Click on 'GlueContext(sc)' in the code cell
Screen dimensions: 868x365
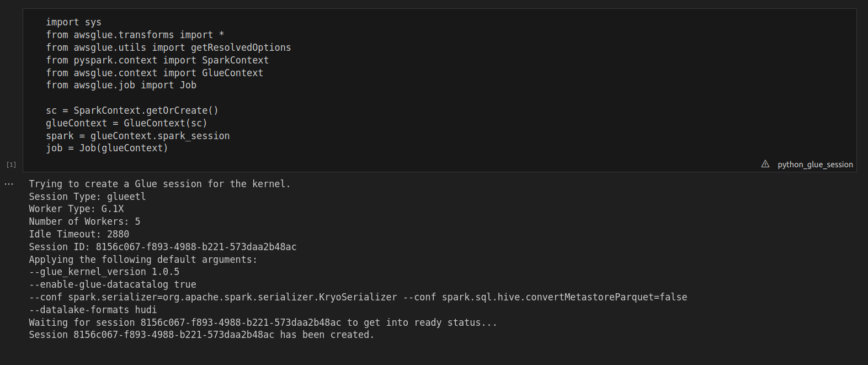coord(165,123)
